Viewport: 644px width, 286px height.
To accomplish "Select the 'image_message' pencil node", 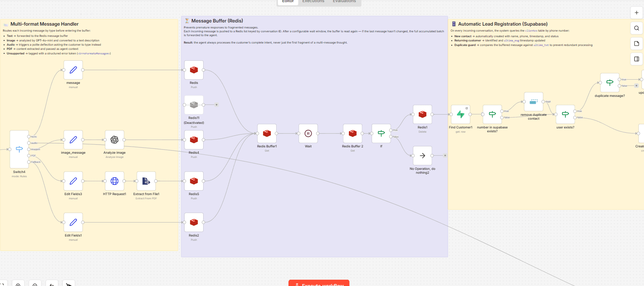I will pyautogui.click(x=73, y=140).
